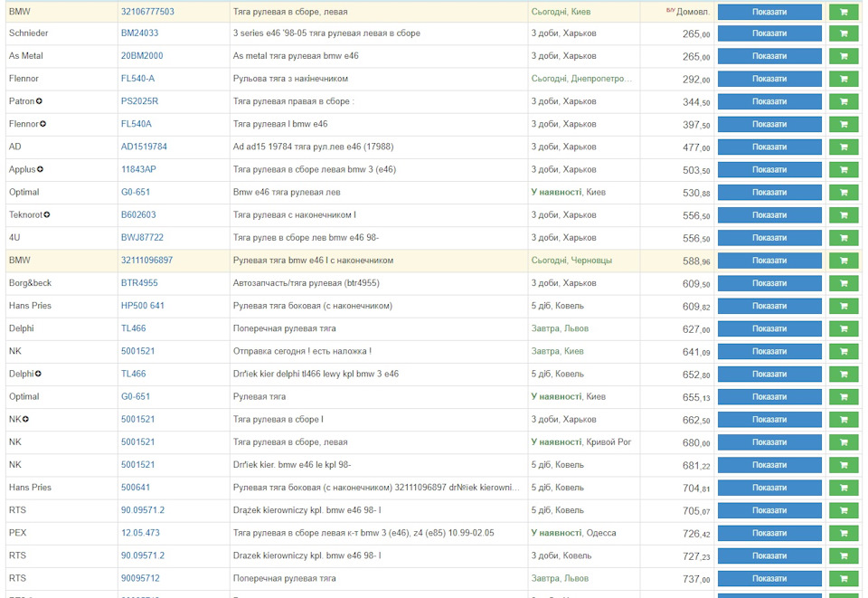Click cart icon for HP500 641 row

click(844, 306)
